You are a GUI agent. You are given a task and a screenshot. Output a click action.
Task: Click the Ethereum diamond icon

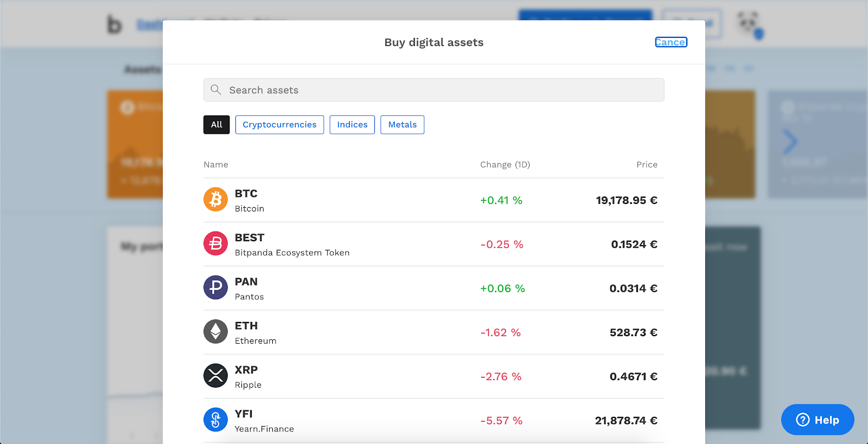[215, 331]
